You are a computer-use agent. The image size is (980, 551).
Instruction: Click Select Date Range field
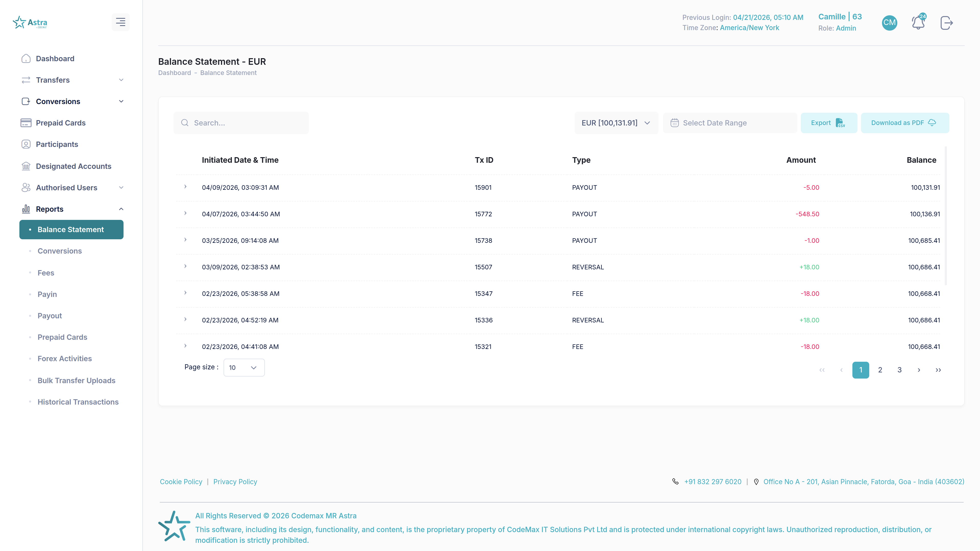click(x=730, y=123)
